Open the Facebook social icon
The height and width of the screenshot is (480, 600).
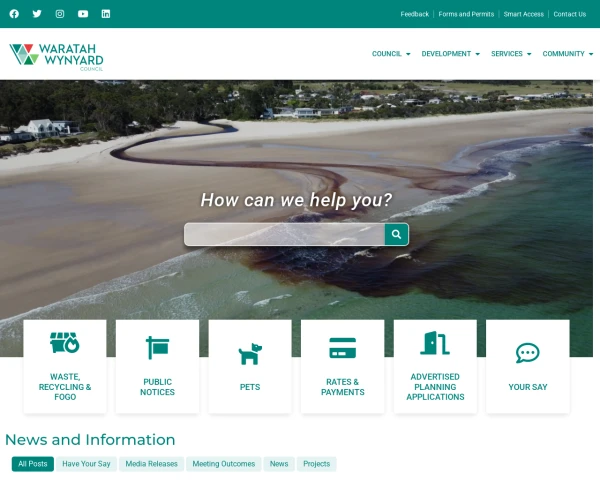14,14
